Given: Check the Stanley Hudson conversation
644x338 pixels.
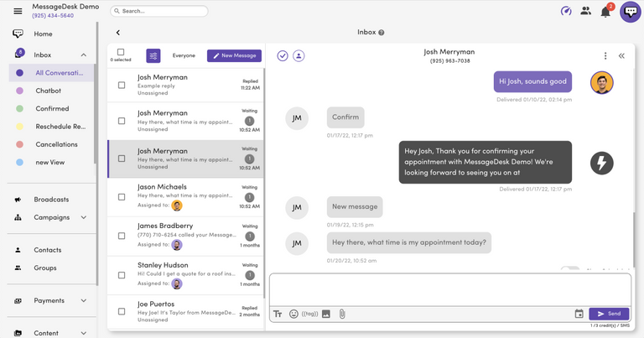Looking at the screenshot, I should [x=122, y=275].
